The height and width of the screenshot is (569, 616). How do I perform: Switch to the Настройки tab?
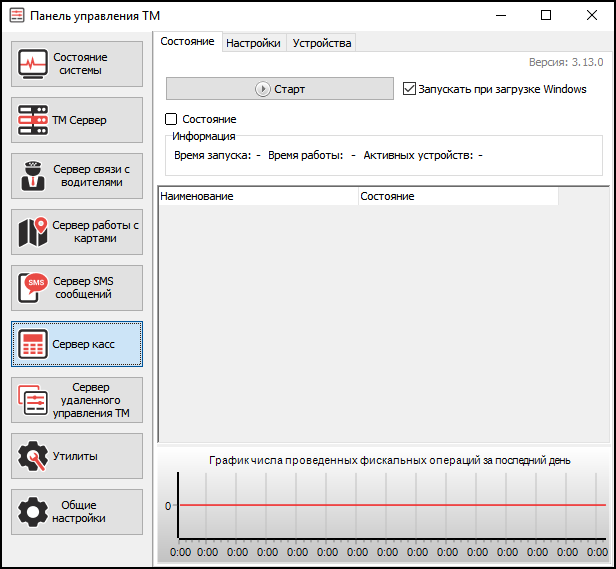point(253,43)
